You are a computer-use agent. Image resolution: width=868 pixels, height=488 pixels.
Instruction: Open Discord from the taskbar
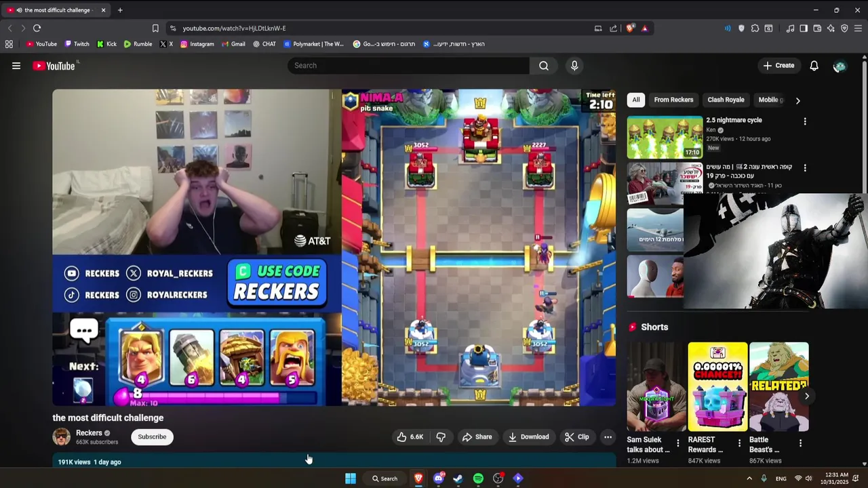coord(438,479)
